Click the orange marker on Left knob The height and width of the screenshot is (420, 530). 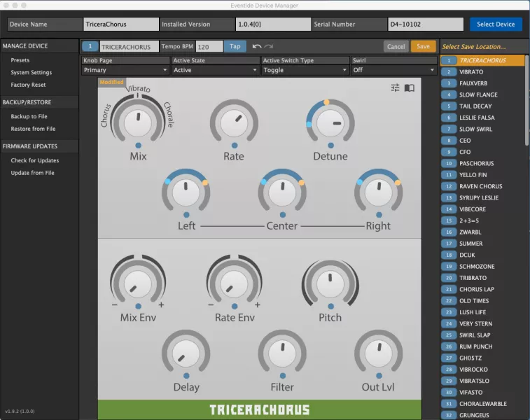click(205, 183)
